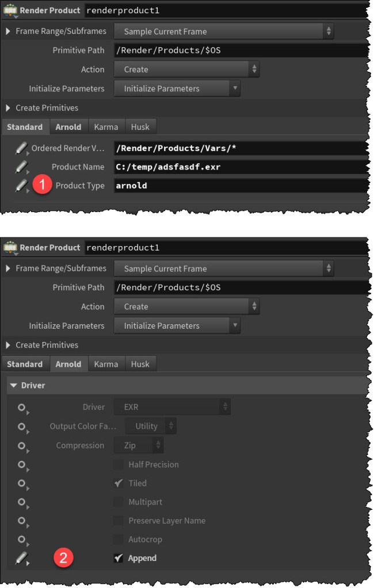Click the pencil icon beside Ordered Render Vars
This screenshot has height=588, width=374.
tap(21, 148)
